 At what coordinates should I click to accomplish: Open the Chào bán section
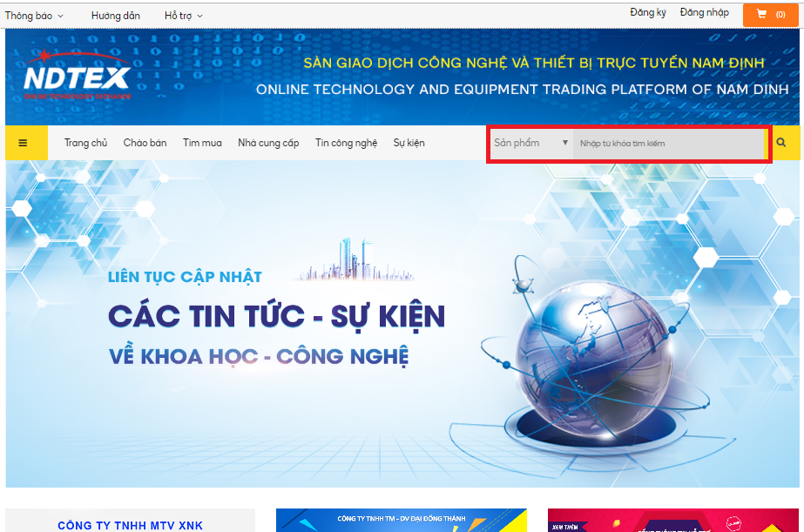tap(145, 143)
